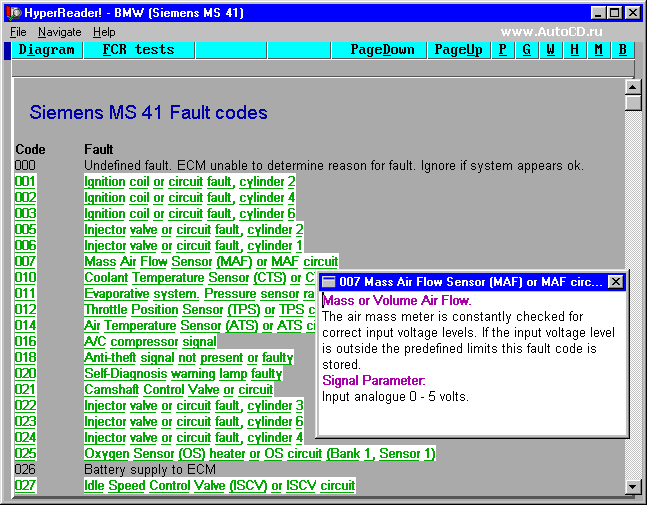Image resolution: width=647 pixels, height=505 pixels.
Task: Click the 'Undefined fault' code 000 description
Action: [x=334, y=166]
